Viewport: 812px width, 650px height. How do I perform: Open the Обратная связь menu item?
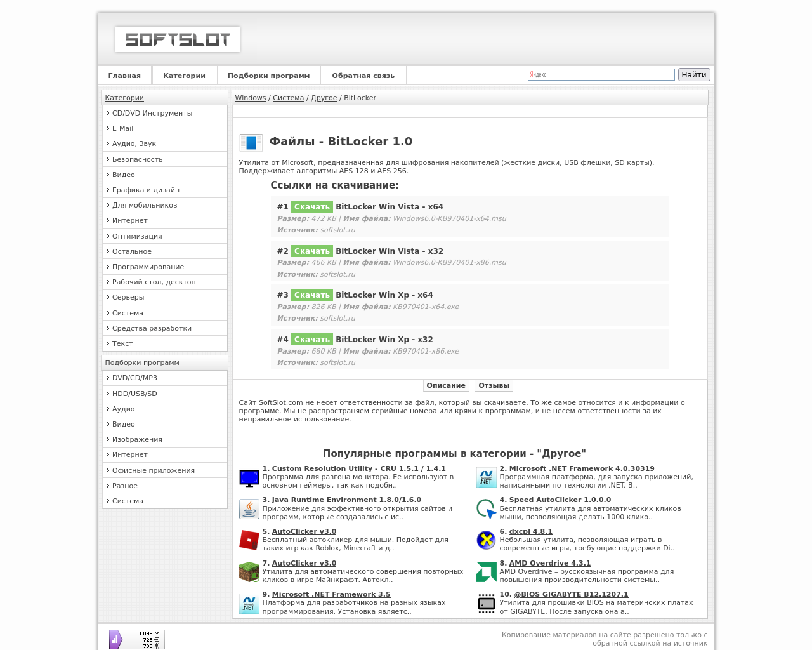pos(363,76)
